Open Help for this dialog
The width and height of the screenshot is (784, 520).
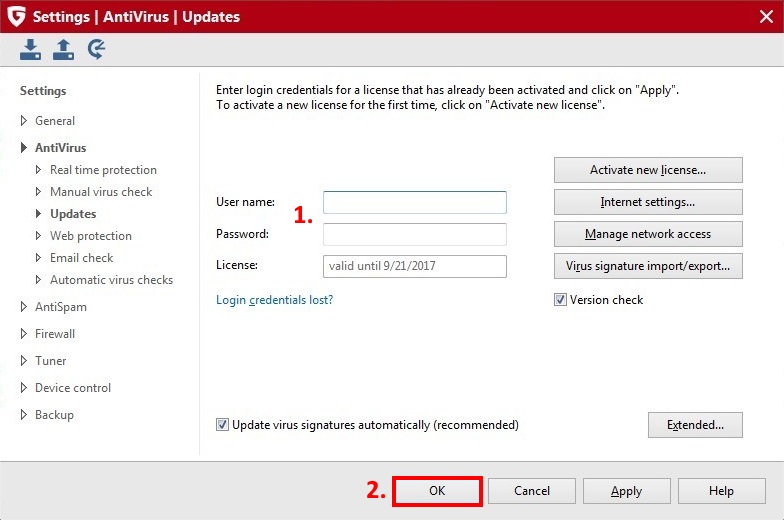[x=722, y=491]
